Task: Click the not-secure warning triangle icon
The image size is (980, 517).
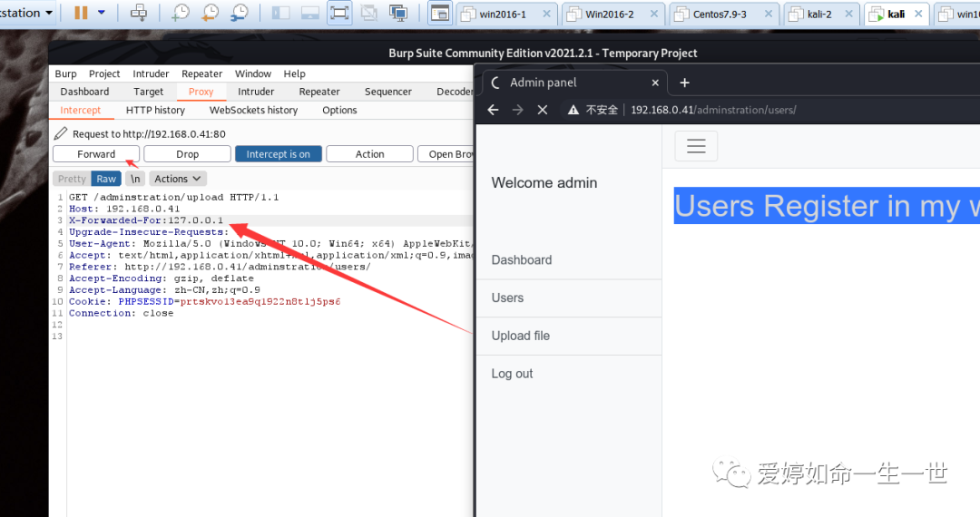Action: coord(573,110)
